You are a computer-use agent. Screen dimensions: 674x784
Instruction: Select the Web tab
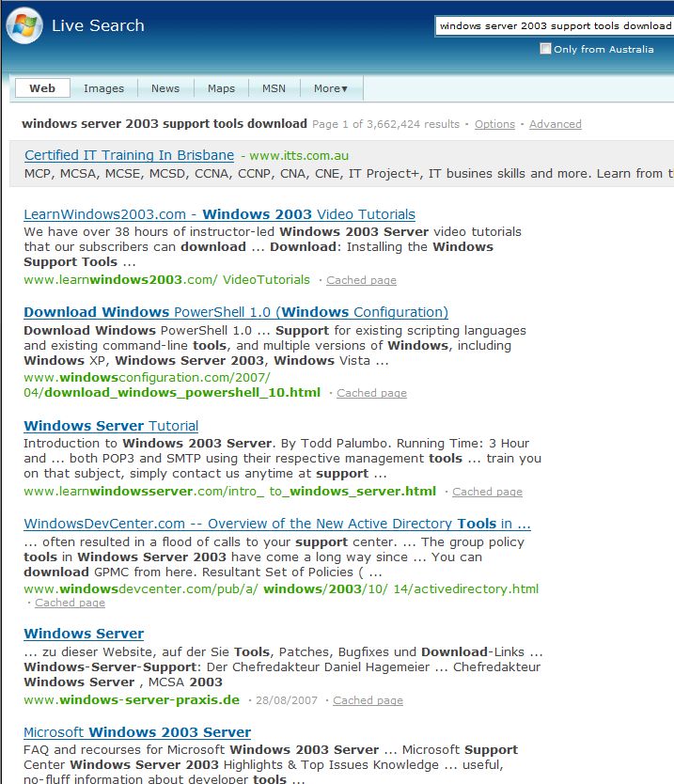pyautogui.click(x=42, y=88)
